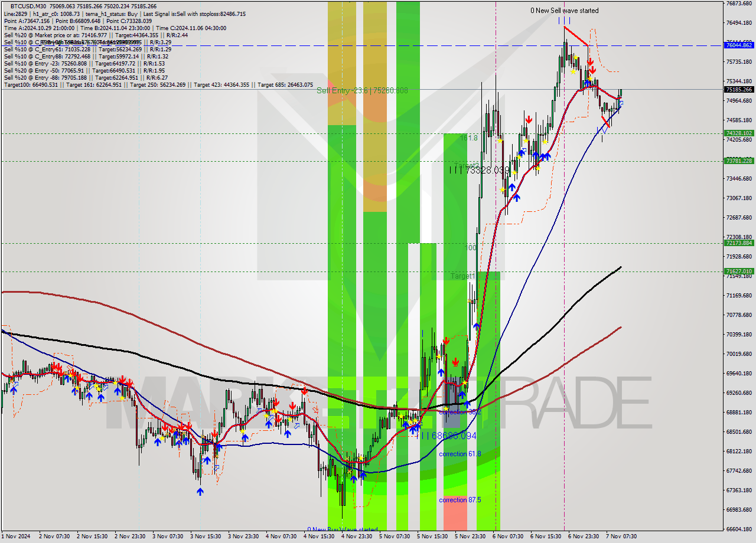Select the '6 Nov 23:30' time axis label

[583, 537]
